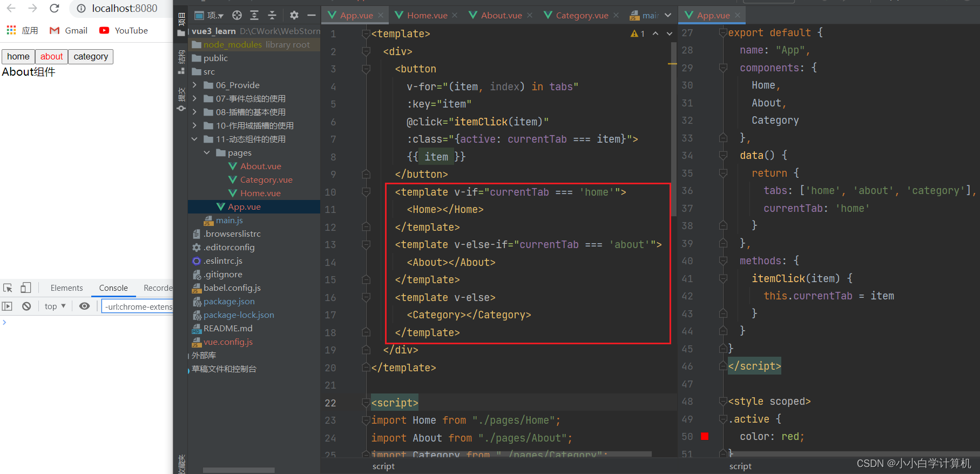Viewport: 980px width, 474px height.
Task: Show the console sidebar in DevTools
Action: pyautogui.click(x=7, y=306)
